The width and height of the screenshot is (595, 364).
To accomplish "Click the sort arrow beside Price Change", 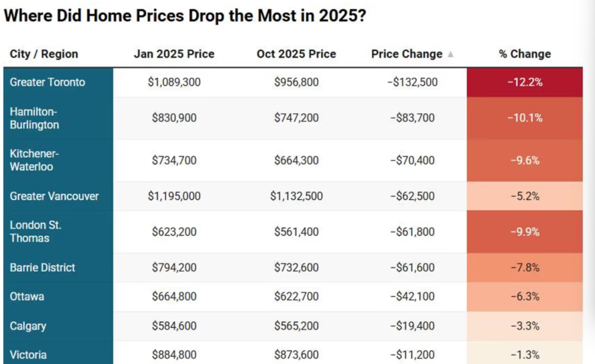I will 451,55.
